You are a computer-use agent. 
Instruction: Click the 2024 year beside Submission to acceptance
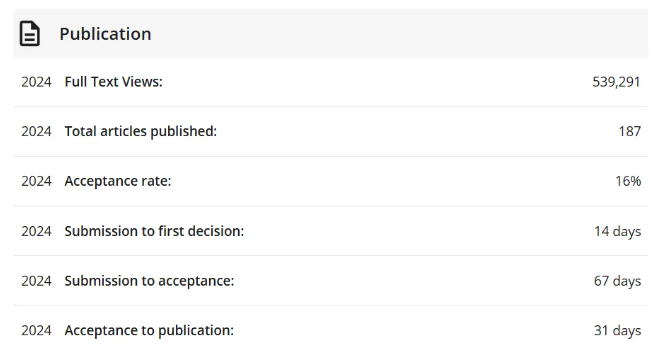point(36,281)
